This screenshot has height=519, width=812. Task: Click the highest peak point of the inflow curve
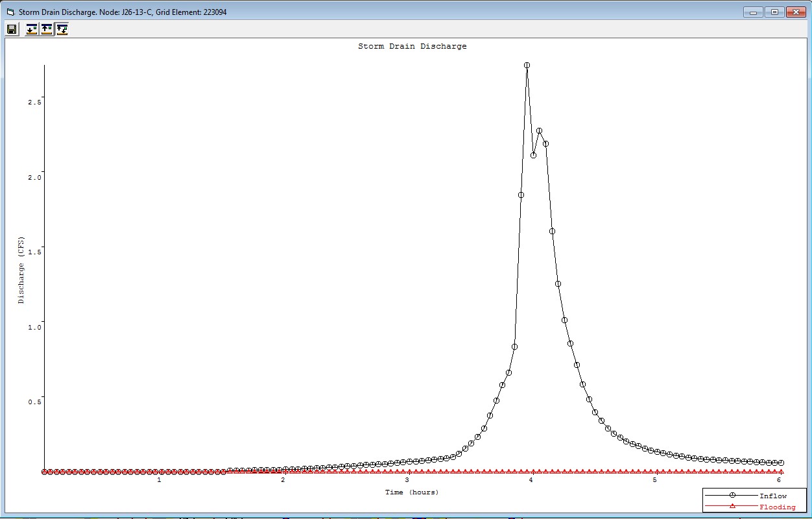(x=527, y=66)
